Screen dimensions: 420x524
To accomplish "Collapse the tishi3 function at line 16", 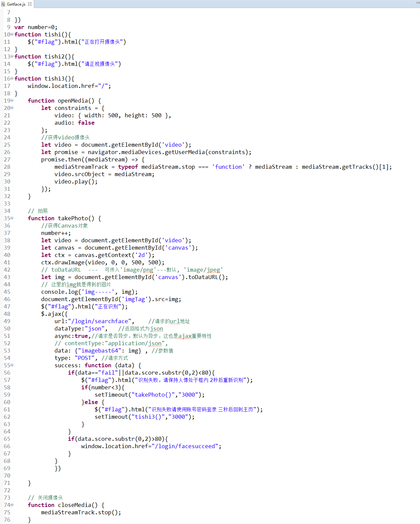I will click(x=12, y=79).
